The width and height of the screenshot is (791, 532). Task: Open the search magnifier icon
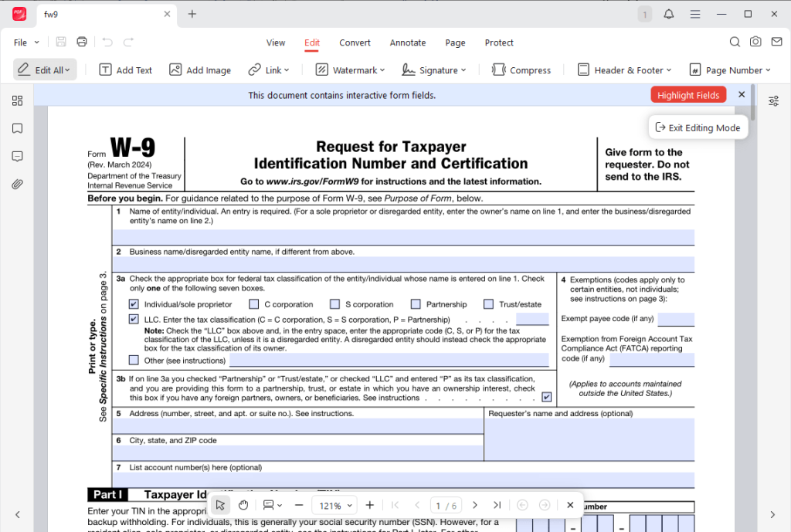pyautogui.click(x=735, y=42)
